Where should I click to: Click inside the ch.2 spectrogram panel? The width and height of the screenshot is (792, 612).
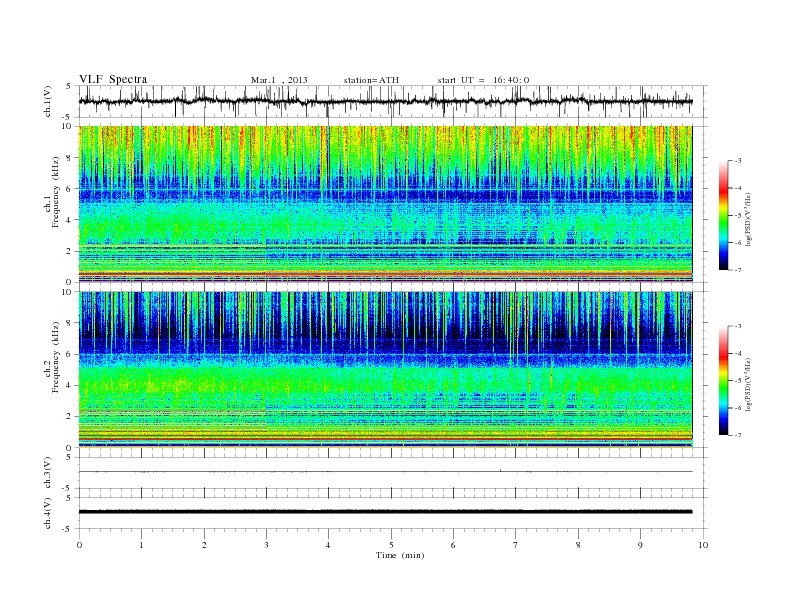tap(385, 370)
